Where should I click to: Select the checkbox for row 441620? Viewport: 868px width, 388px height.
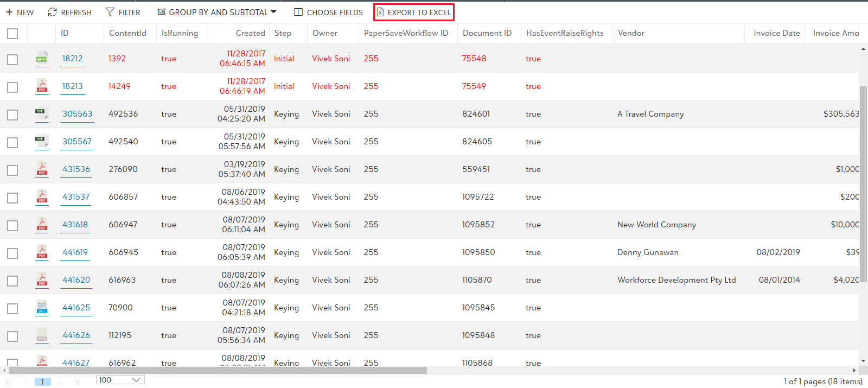point(12,281)
